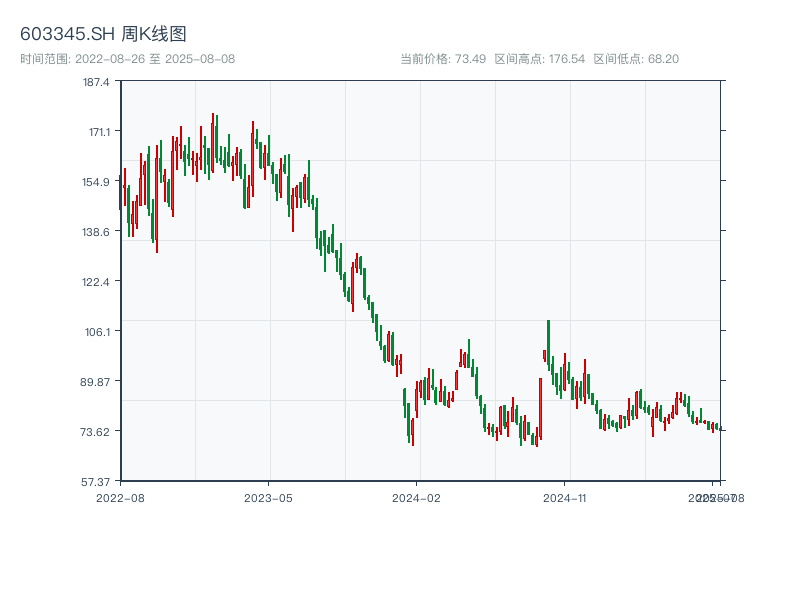The width and height of the screenshot is (800, 600).
Task: Select the 89.87 y-axis price label
Action: pyautogui.click(x=96, y=382)
